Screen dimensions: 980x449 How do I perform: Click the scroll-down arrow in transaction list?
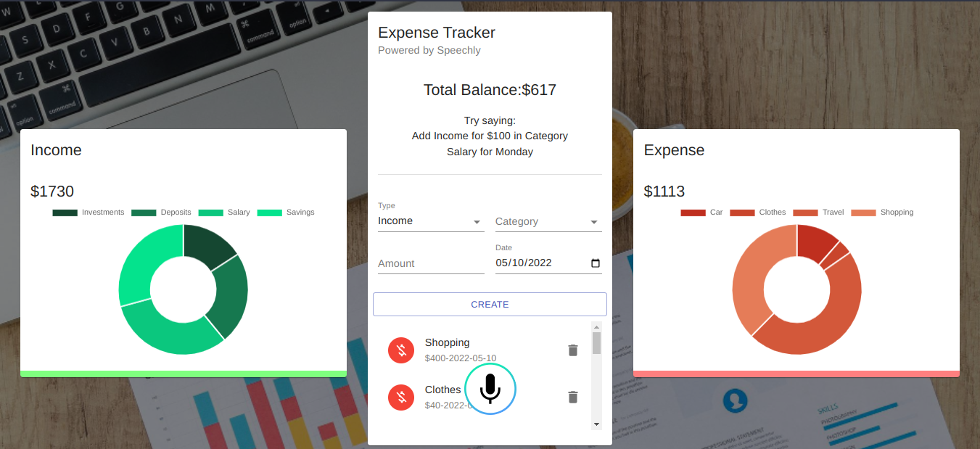tap(596, 424)
